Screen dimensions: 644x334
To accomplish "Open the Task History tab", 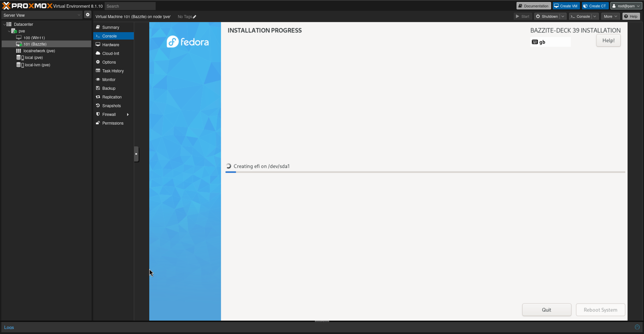I will 113,71.
